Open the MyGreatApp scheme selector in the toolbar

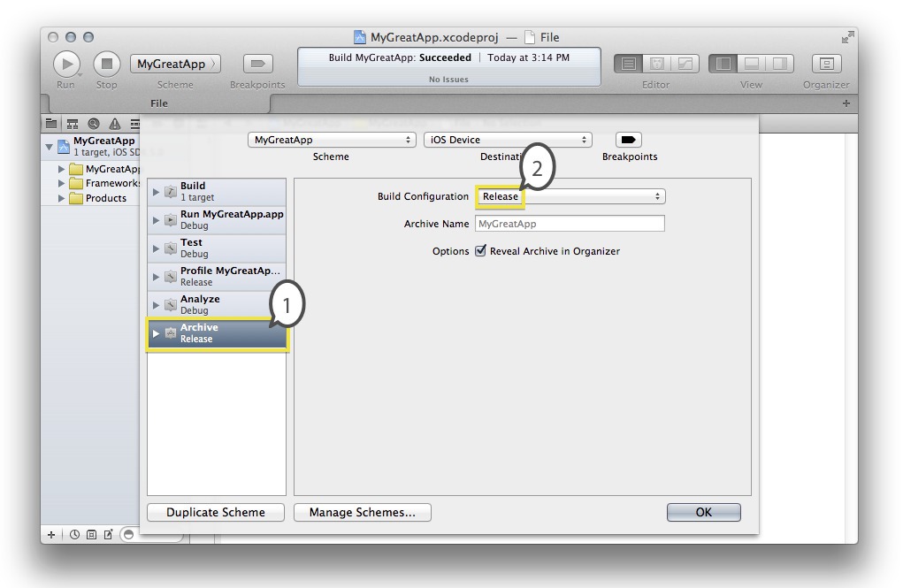click(175, 64)
